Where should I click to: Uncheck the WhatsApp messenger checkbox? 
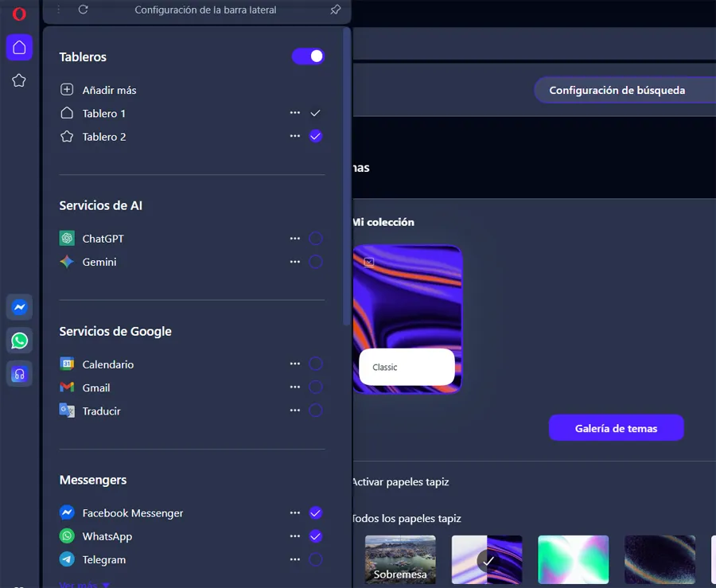(316, 536)
